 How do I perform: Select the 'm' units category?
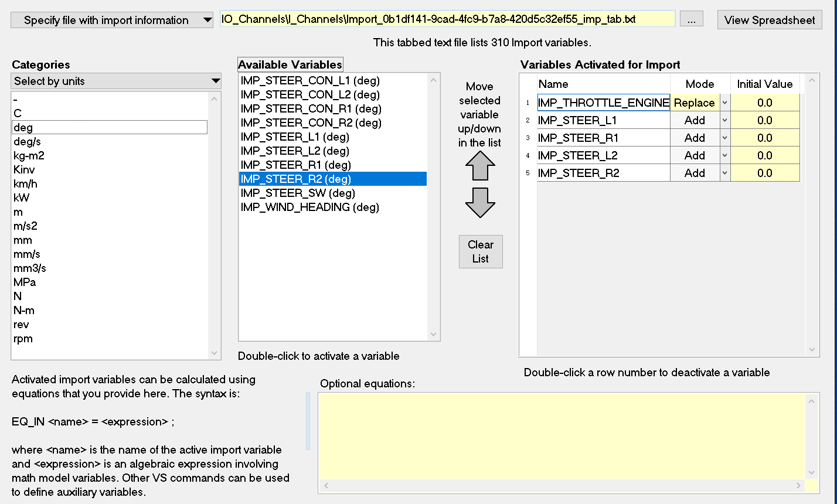[x=110, y=212]
